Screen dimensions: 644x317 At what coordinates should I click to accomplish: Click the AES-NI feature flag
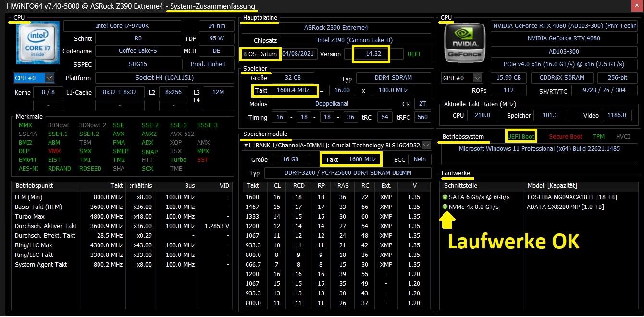tap(28, 169)
